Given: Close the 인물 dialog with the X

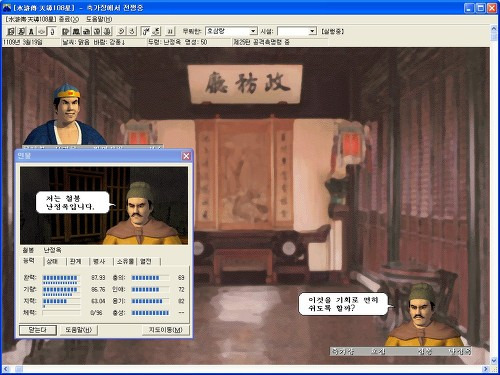Looking at the screenshot, I should click(x=186, y=156).
